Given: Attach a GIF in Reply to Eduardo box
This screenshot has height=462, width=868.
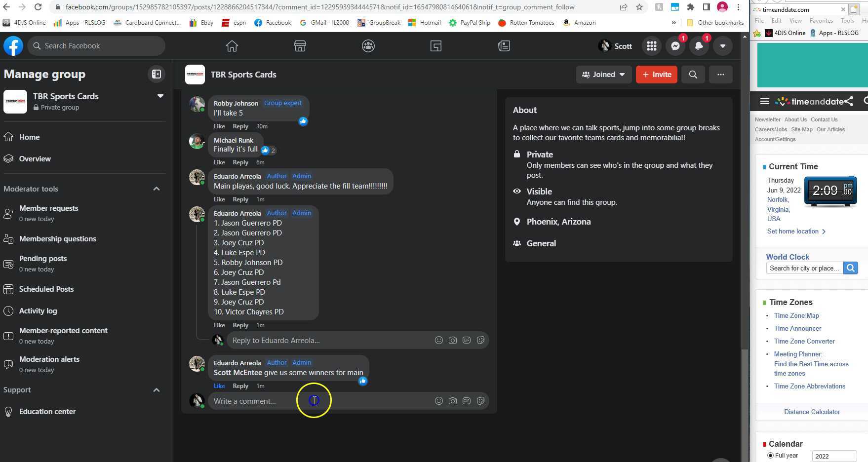Looking at the screenshot, I should pyautogui.click(x=467, y=340).
